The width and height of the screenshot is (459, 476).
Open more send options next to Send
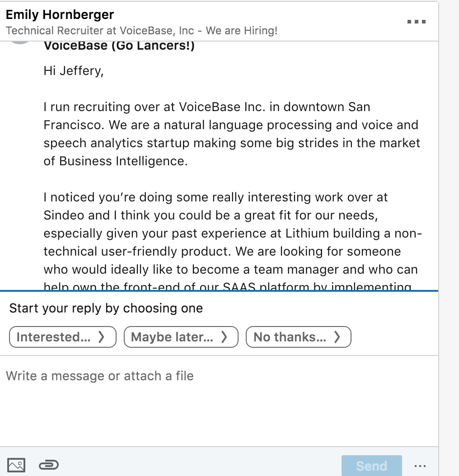[420, 466]
